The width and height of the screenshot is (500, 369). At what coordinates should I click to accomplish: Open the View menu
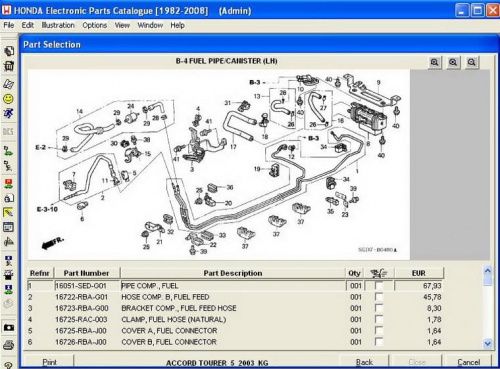[x=122, y=25]
